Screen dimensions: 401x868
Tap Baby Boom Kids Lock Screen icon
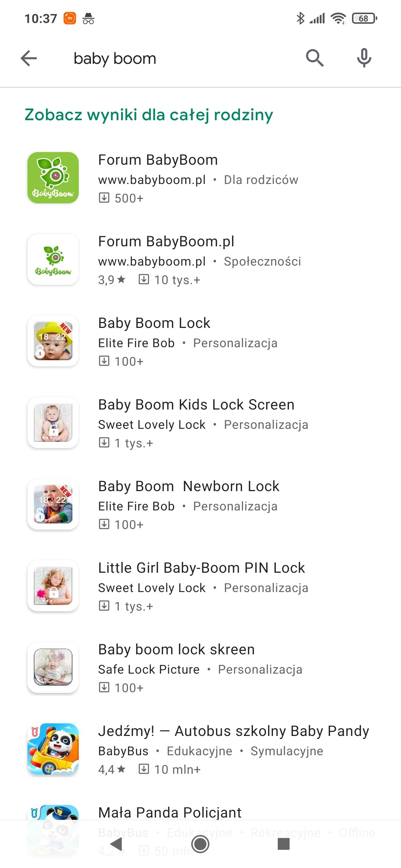[53, 423]
